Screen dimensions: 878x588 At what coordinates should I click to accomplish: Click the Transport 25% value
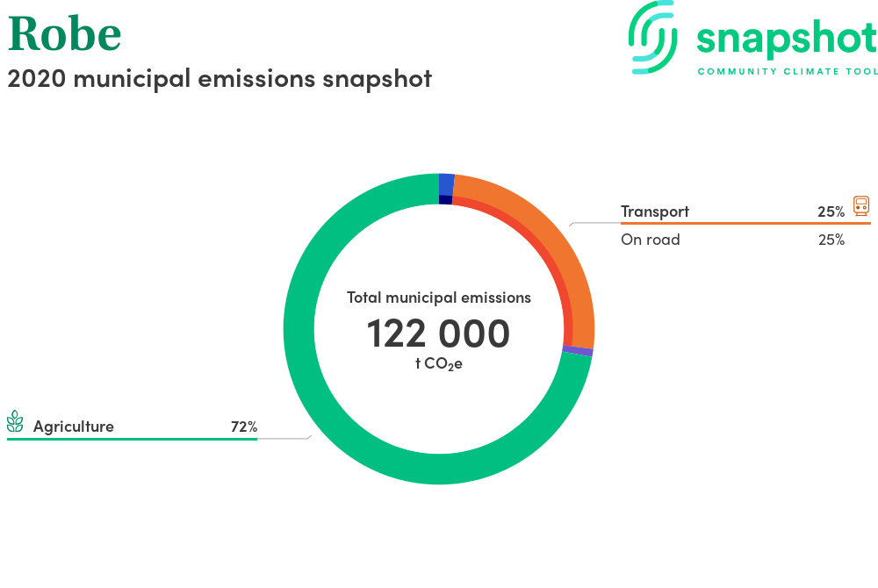click(831, 212)
